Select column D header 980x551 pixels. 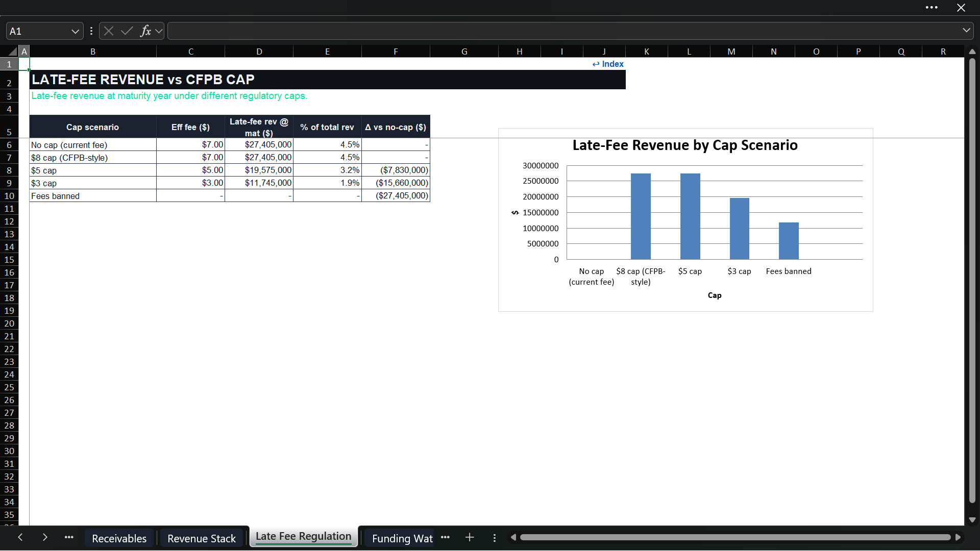pos(259,52)
